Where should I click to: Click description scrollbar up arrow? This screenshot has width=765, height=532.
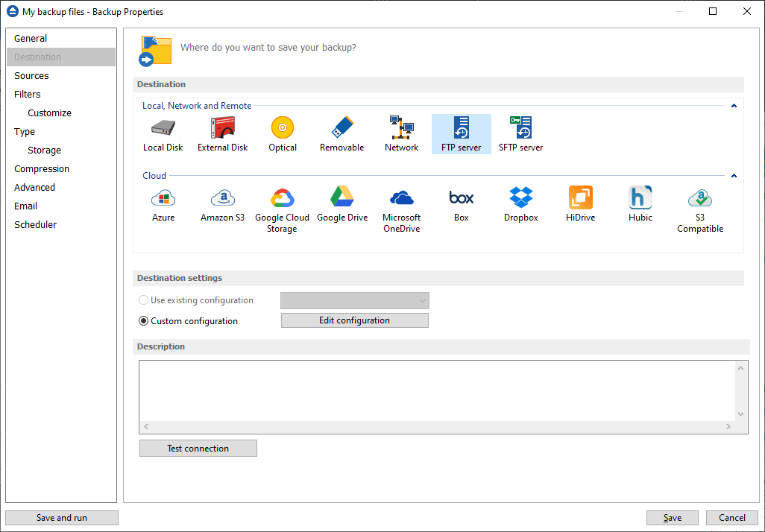coord(740,368)
